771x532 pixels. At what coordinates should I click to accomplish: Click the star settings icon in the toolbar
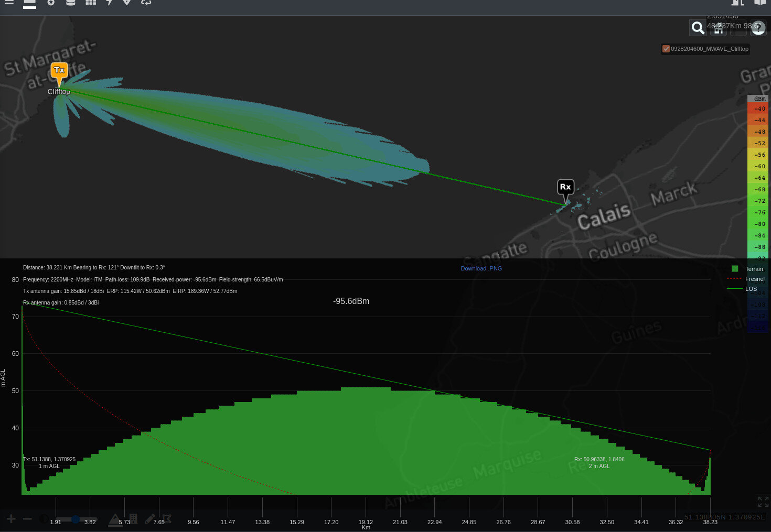tap(51, 4)
